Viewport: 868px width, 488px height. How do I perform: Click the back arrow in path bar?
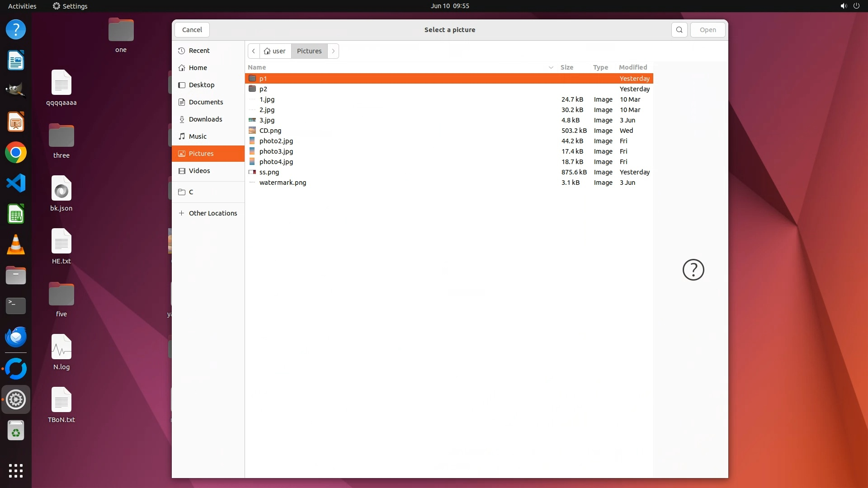[254, 51]
